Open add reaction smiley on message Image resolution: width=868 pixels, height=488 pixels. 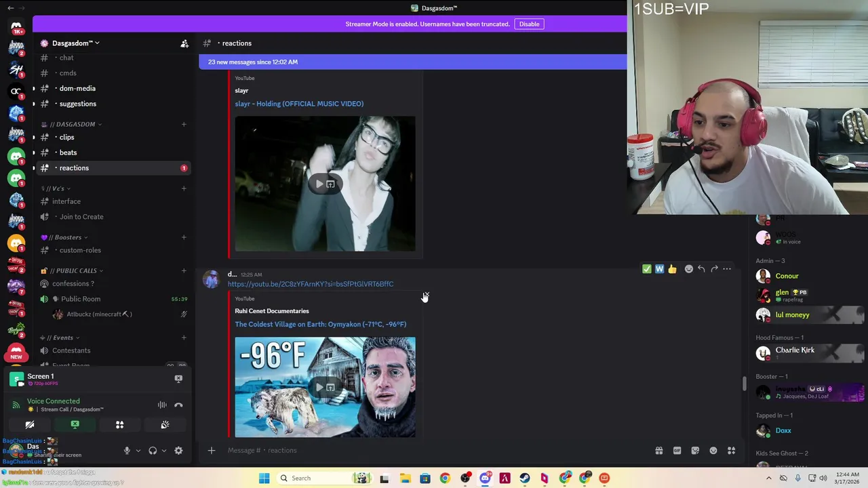689,269
